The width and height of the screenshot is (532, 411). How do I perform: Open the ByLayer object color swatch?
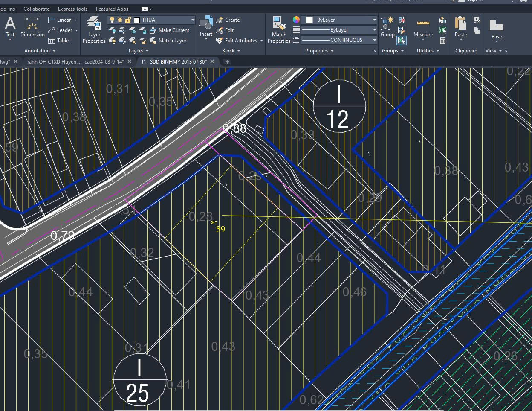[x=309, y=20]
